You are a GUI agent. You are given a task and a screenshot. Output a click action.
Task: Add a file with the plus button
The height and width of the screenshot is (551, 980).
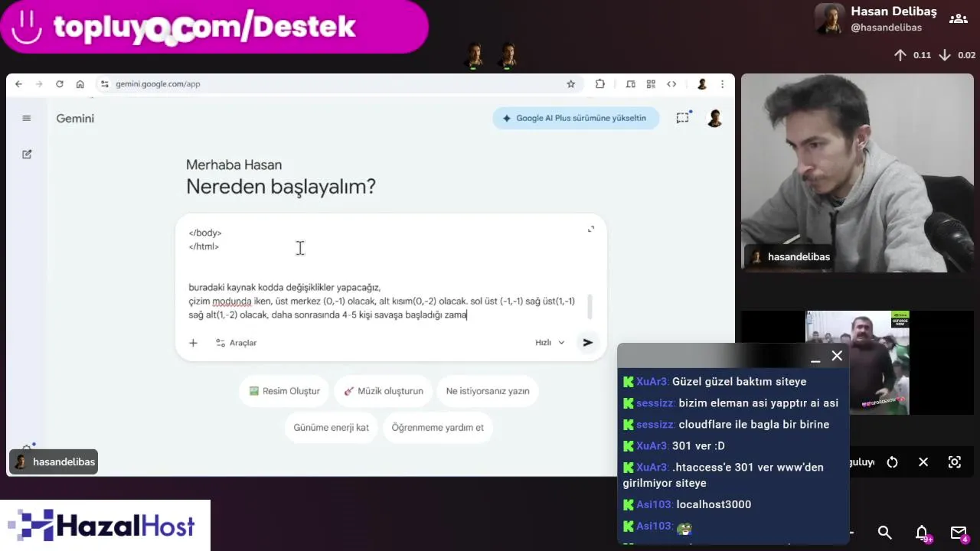point(193,343)
